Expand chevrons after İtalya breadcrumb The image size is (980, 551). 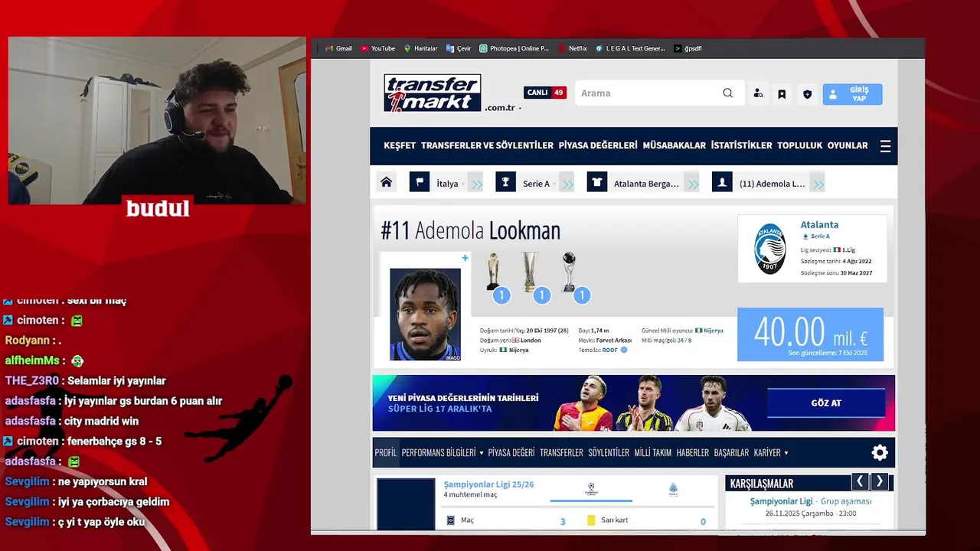[476, 184]
